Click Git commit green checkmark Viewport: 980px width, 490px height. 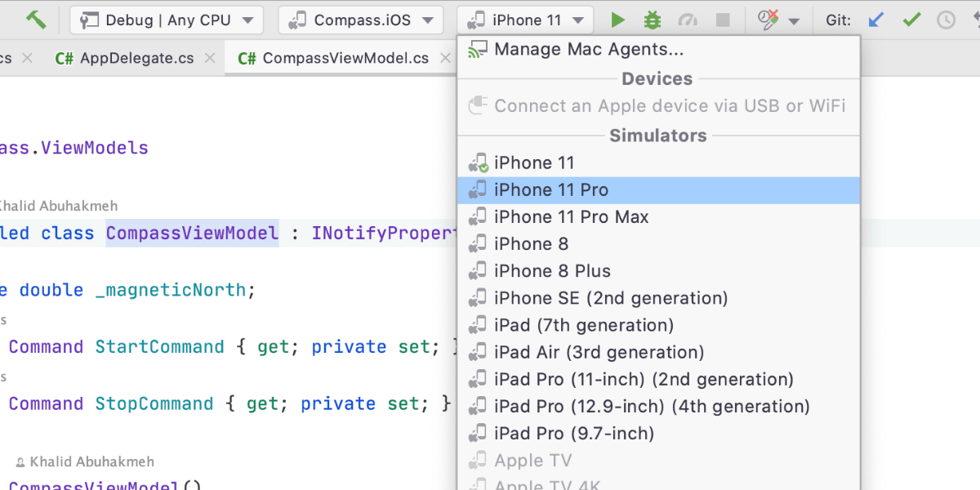pos(911,20)
